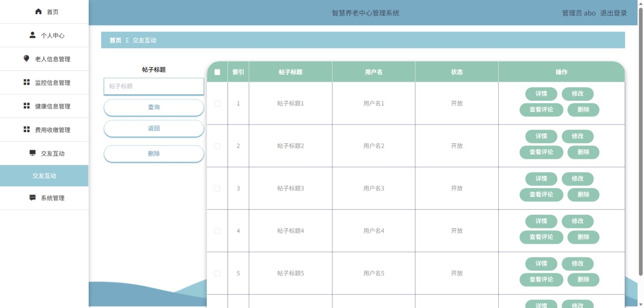Expand 系统管理 menu

44,198
